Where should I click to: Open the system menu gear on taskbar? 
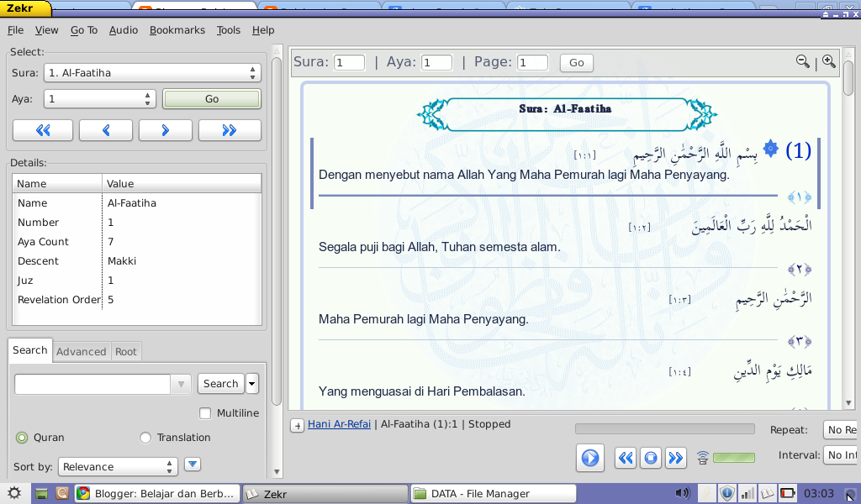tap(14, 493)
